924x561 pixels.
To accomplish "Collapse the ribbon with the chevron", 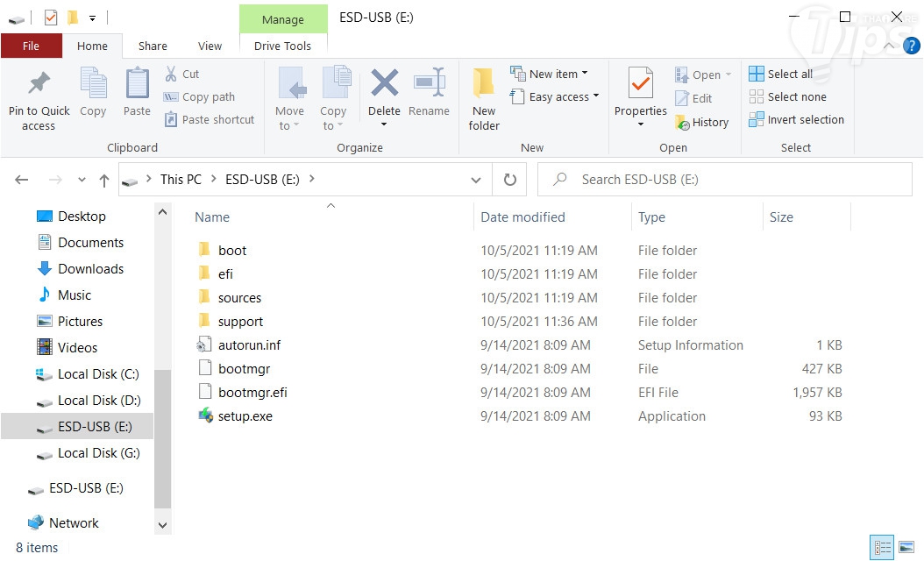I will (x=889, y=46).
